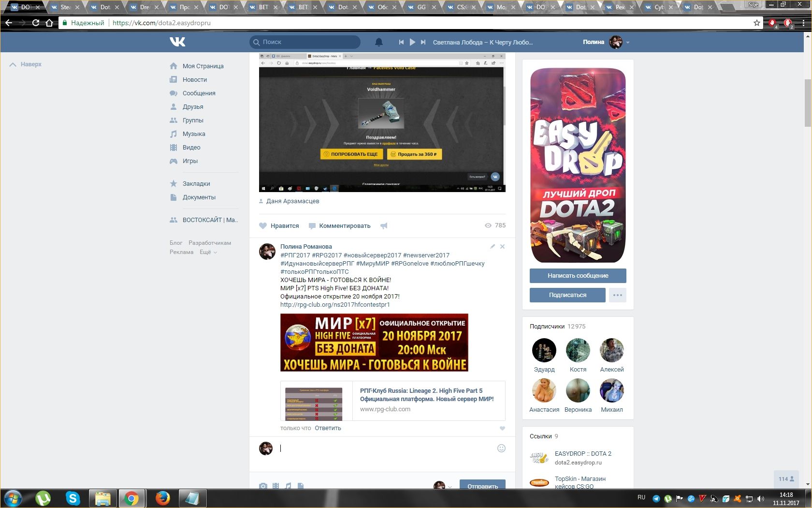Viewport: 812px width, 508px height.
Task: Skip to previous track in header player
Action: (401, 42)
